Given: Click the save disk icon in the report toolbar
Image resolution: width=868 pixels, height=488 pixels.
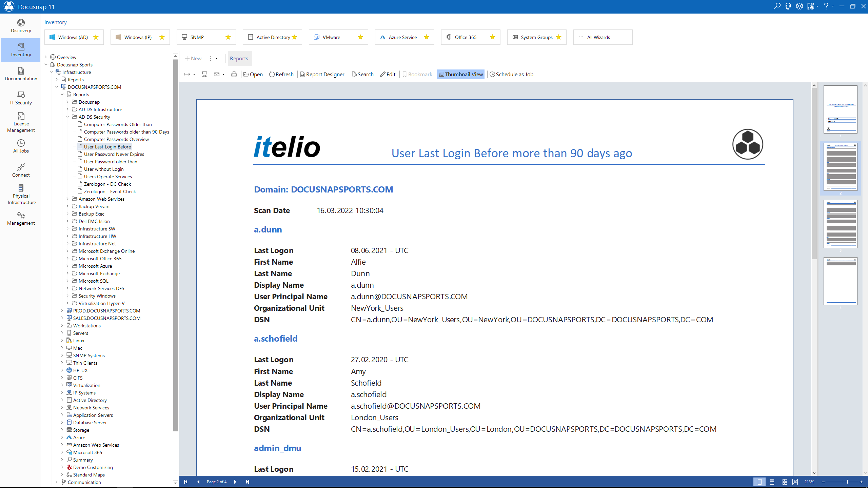Looking at the screenshot, I should (x=204, y=74).
